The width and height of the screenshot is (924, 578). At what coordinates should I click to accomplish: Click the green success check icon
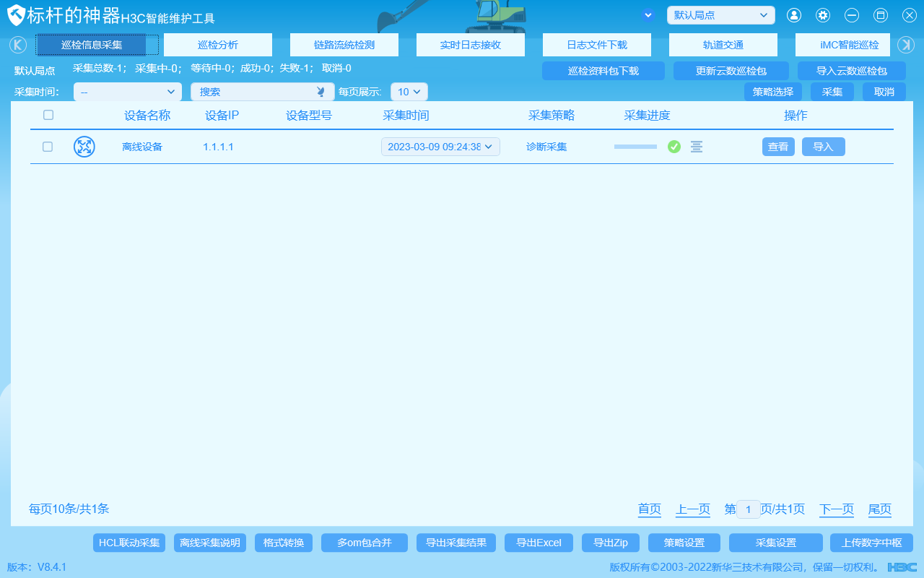(674, 147)
